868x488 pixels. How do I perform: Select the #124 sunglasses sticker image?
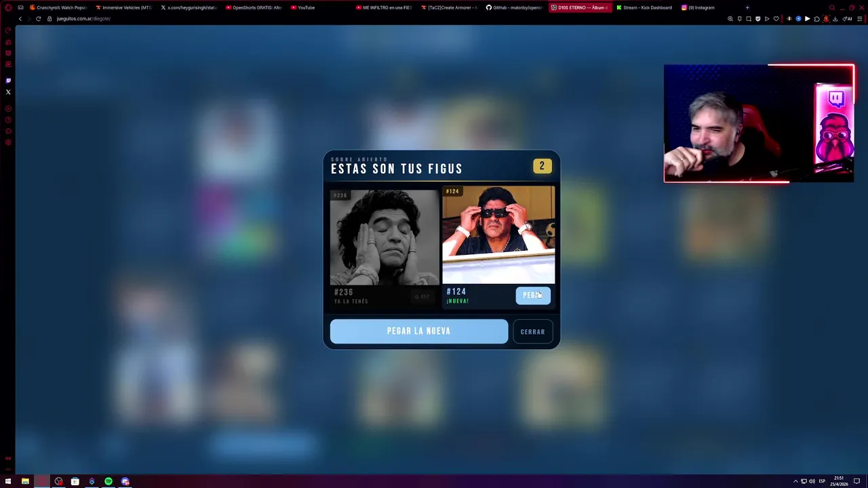pos(498,235)
